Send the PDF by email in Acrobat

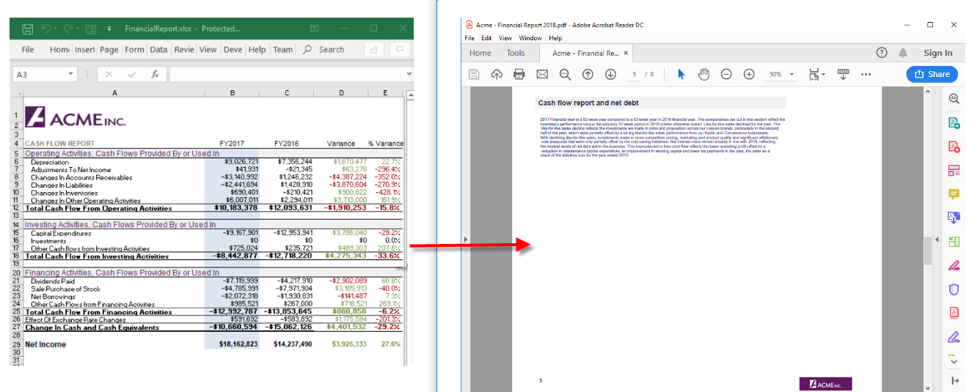(x=542, y=74)
